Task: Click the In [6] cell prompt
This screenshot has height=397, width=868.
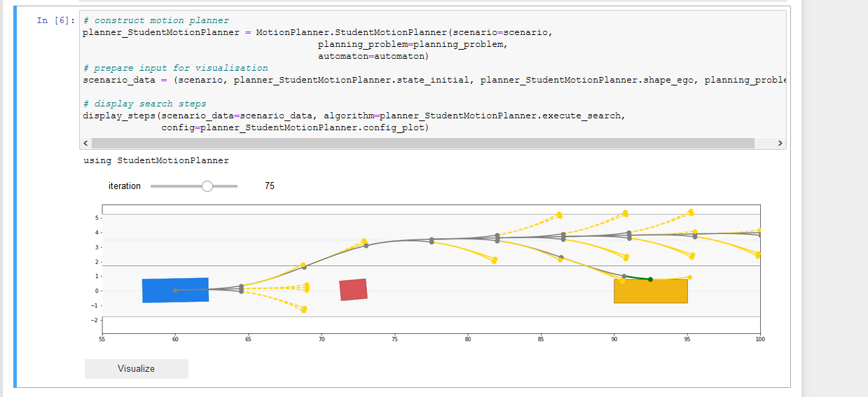Action: pos(54,21)
